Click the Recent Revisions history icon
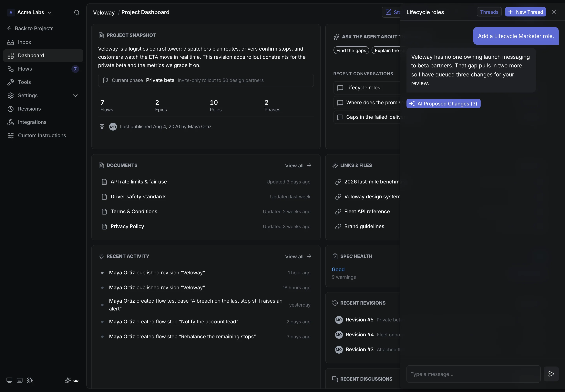 tap(335, 303)
